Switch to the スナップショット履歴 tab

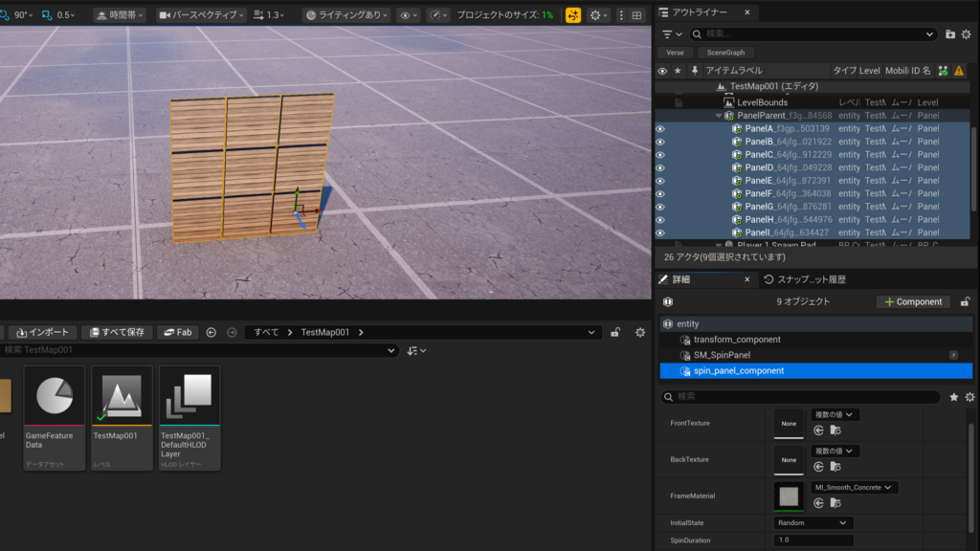coord(804,279)
